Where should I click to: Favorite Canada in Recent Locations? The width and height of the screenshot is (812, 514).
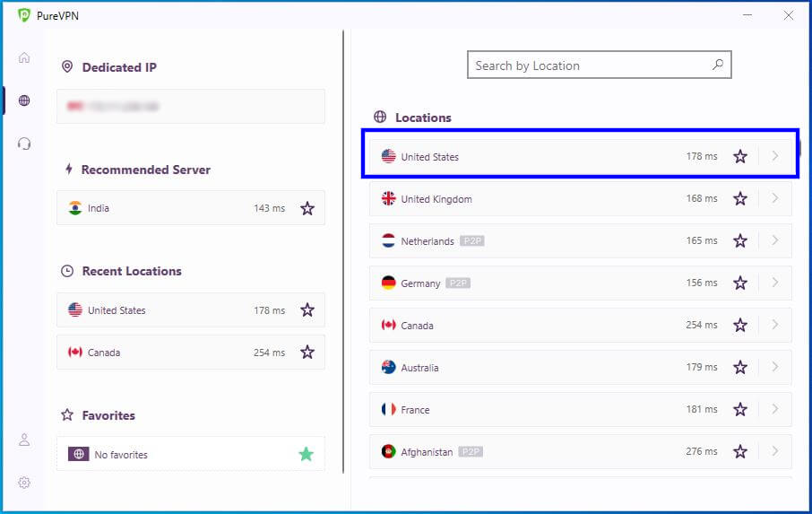point(307,352)
